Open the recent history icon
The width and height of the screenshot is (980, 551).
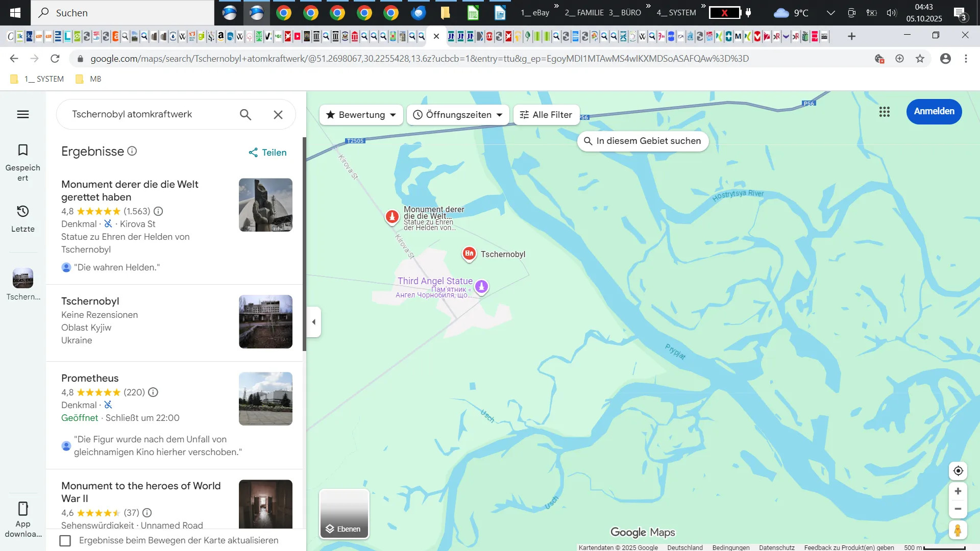23,211
